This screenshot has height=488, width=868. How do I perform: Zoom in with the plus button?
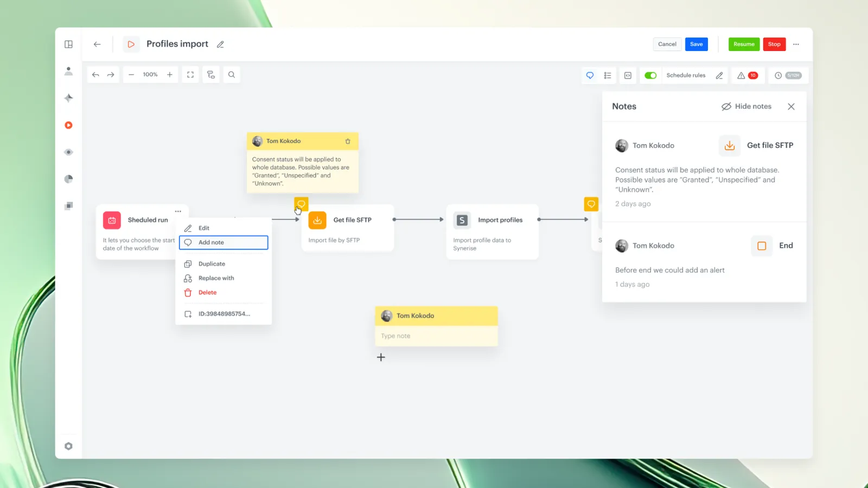[x=170, y=75]
